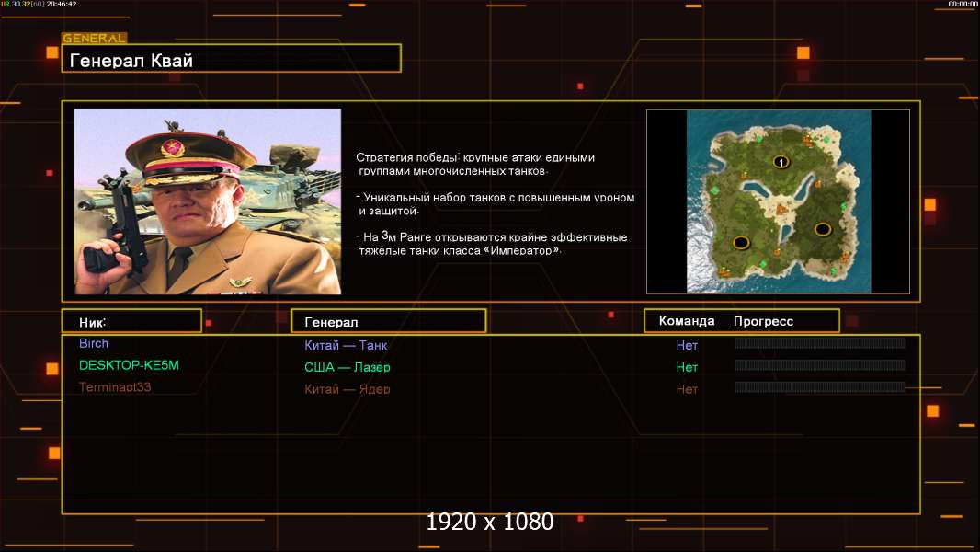Open США — Лазер general entry
980x552 pixels.
click(347, 367)
